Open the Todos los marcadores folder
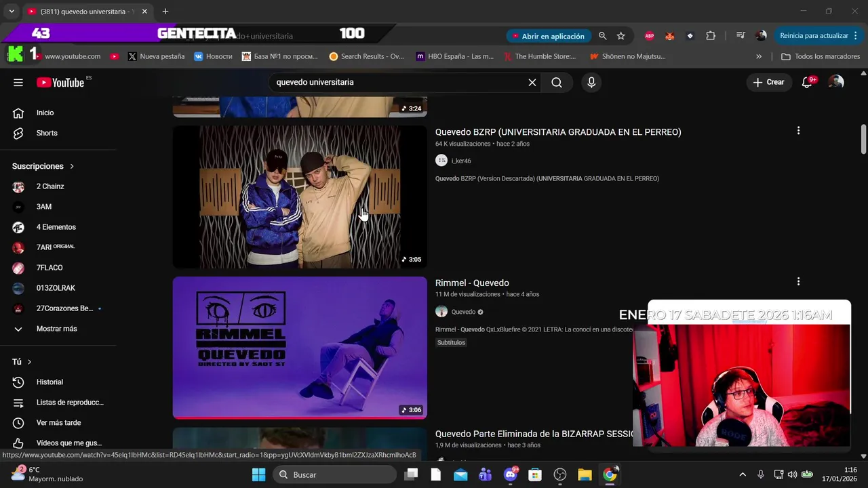Screen dimensions: 868x488 tap(821, 56)
